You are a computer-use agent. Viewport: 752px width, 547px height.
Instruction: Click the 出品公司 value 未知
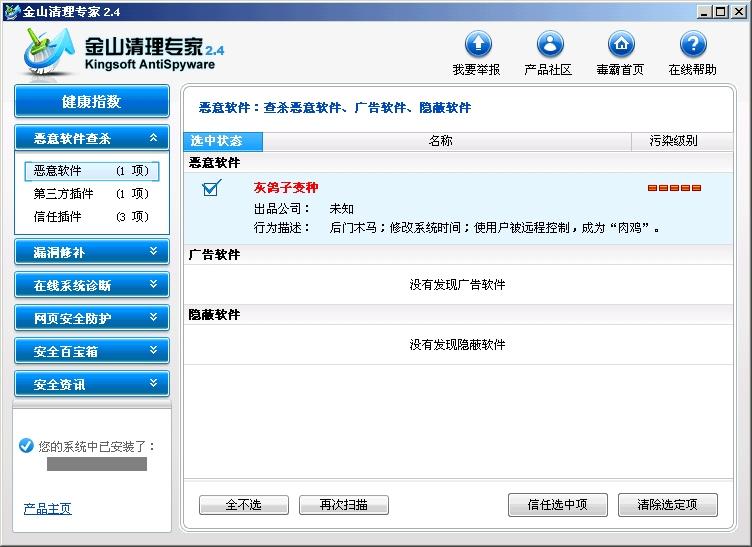(x=341, y=209)
